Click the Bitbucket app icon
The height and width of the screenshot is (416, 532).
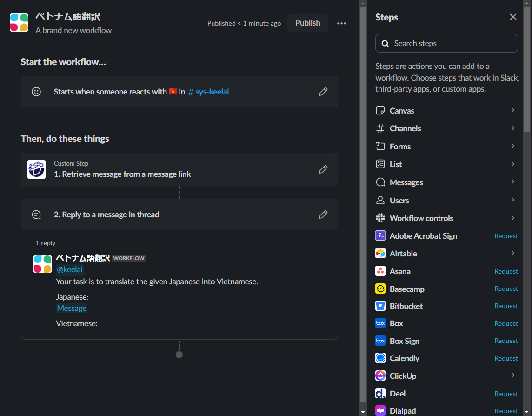point(380,306)
